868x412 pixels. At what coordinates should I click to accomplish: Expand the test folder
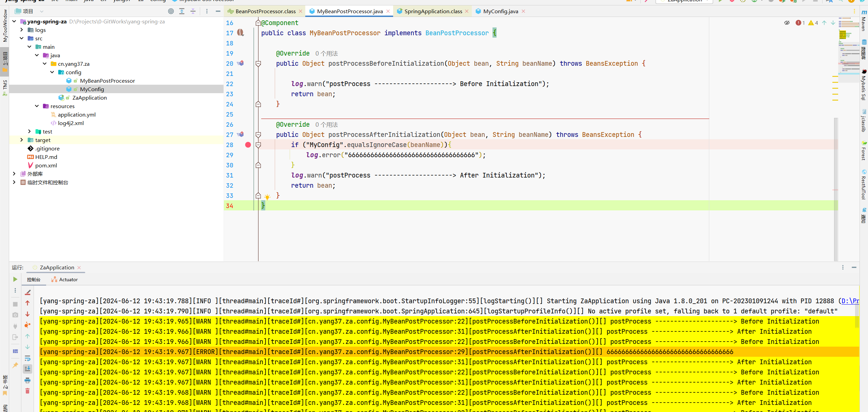[30, 131]
